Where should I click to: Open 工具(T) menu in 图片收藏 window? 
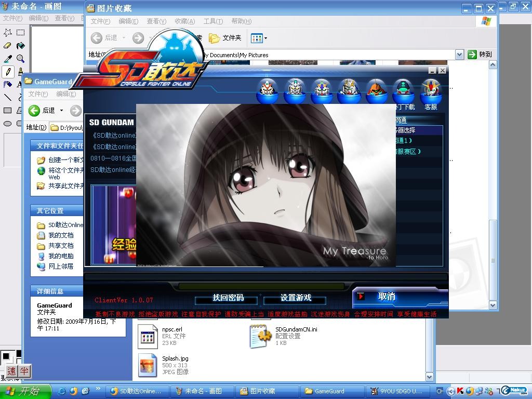(213, 21)
